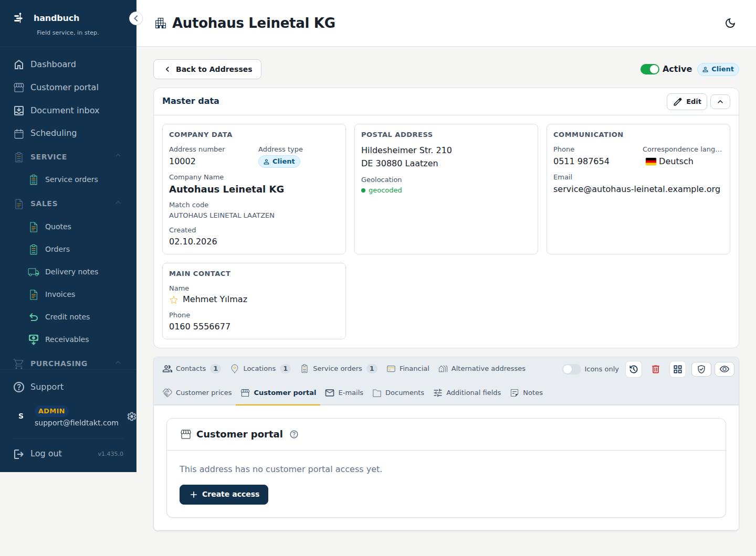756x556 pixels.
Task: Open the Documents tab
Action: (x=398, y=393)
